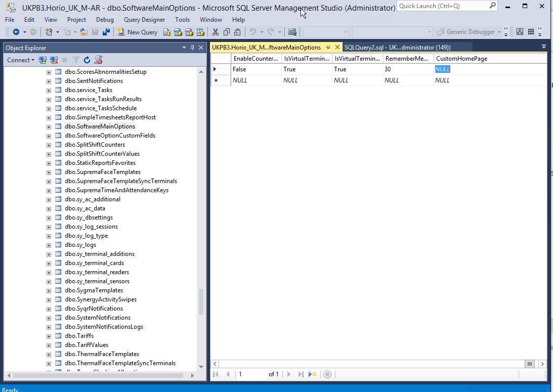
Task: Select the dbo.SystemNotificationsLogs tree item
Action: click(x=104, y=327)
